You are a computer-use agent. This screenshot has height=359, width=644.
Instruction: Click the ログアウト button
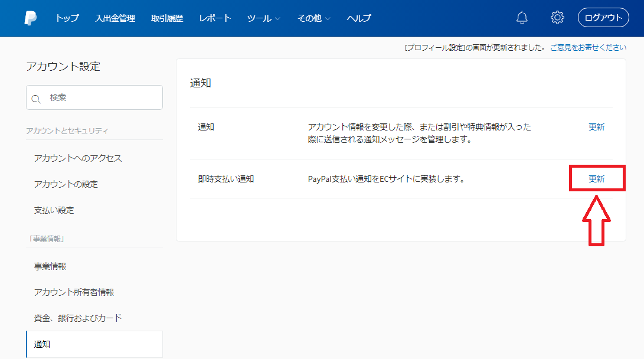603,18
